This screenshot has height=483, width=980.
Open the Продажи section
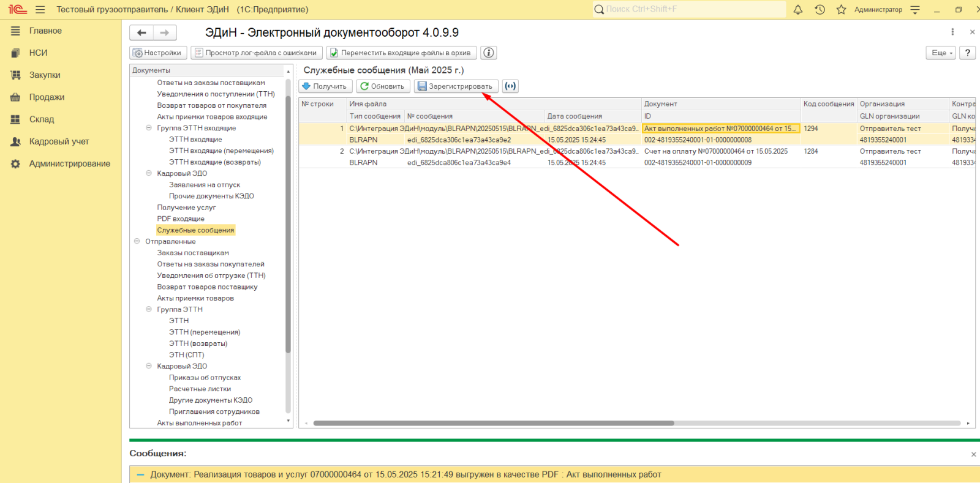[47, 97]
